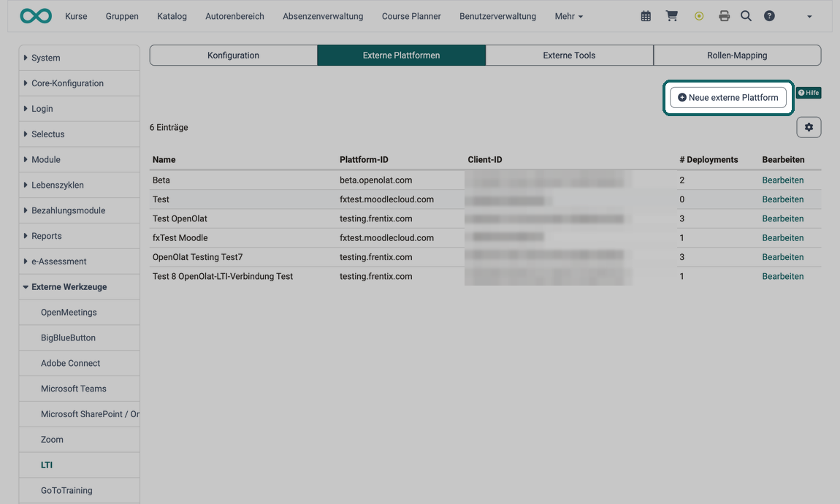Open Katalog in the top navigation
Screen dimensions: 840x504
tap(172, 17)
